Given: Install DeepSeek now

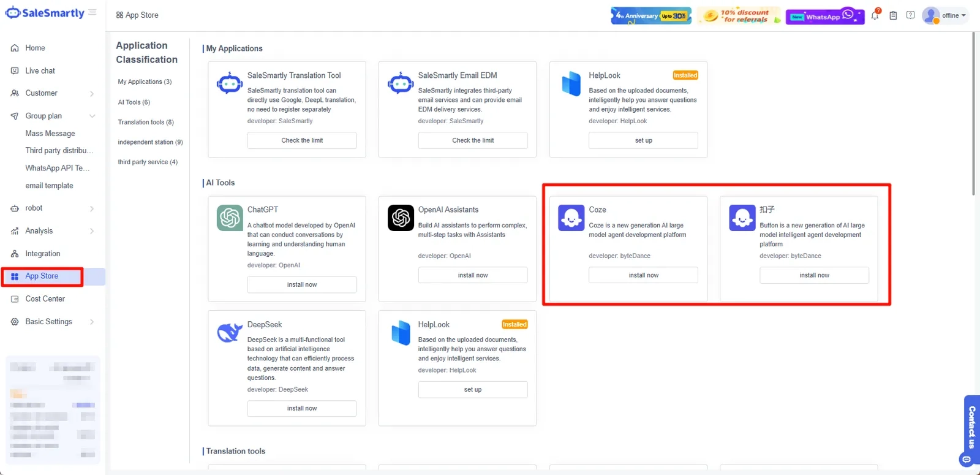Looking at the screenshot, I should (x=302, y=408).
